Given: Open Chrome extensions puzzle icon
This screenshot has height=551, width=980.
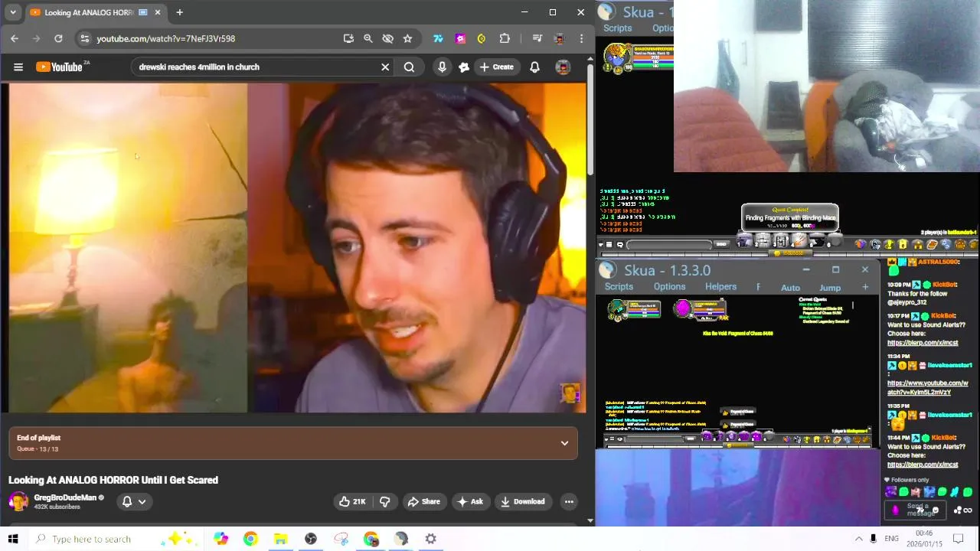Looking at the screenshot, I should point(505,38).
